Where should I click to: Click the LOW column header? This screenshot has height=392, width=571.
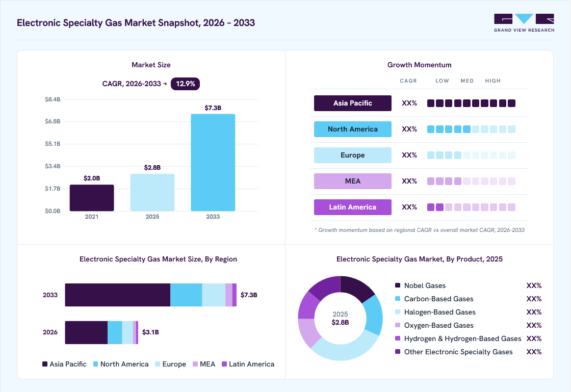tap(442, 81)
